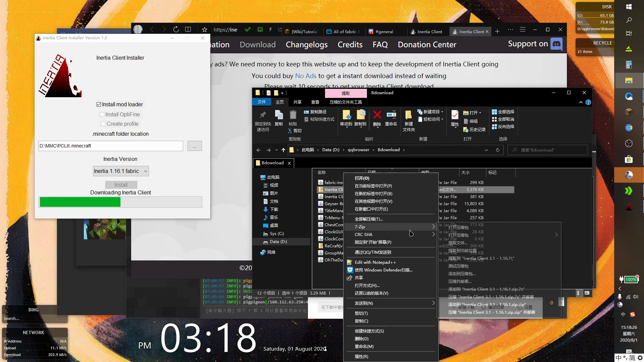Click the No Ads link

pyautogui.click(x=306, y=76)
